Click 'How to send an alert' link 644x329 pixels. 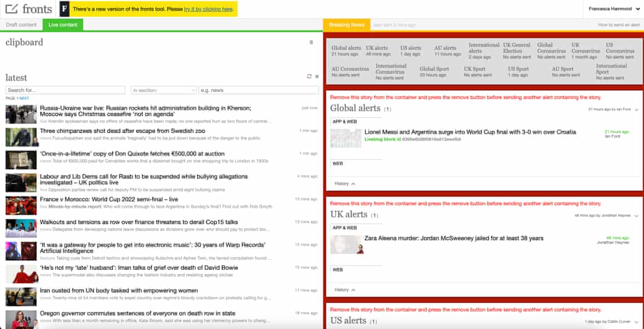pos(619,25)
